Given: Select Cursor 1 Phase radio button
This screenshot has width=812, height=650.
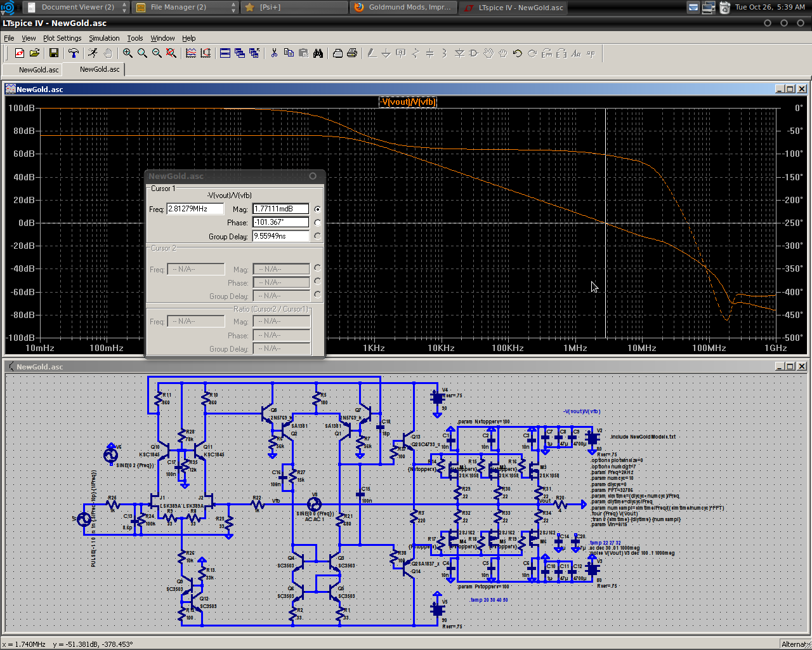Looking at the screenshot, I should tap(317, 222).
